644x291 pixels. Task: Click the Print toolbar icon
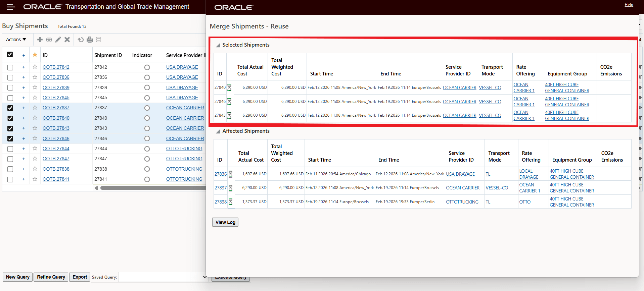click(90, 40)
